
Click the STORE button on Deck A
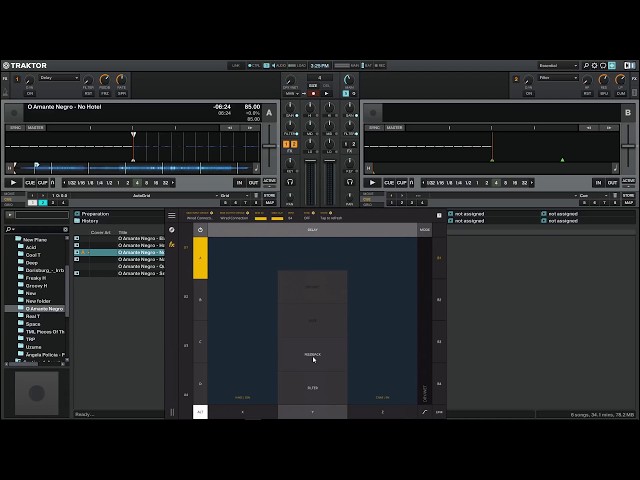point(269,196)
